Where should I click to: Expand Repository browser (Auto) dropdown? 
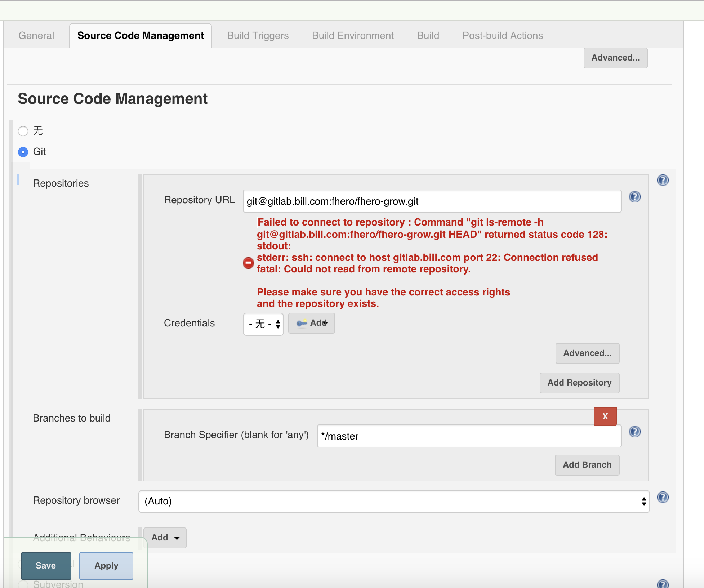394,501
